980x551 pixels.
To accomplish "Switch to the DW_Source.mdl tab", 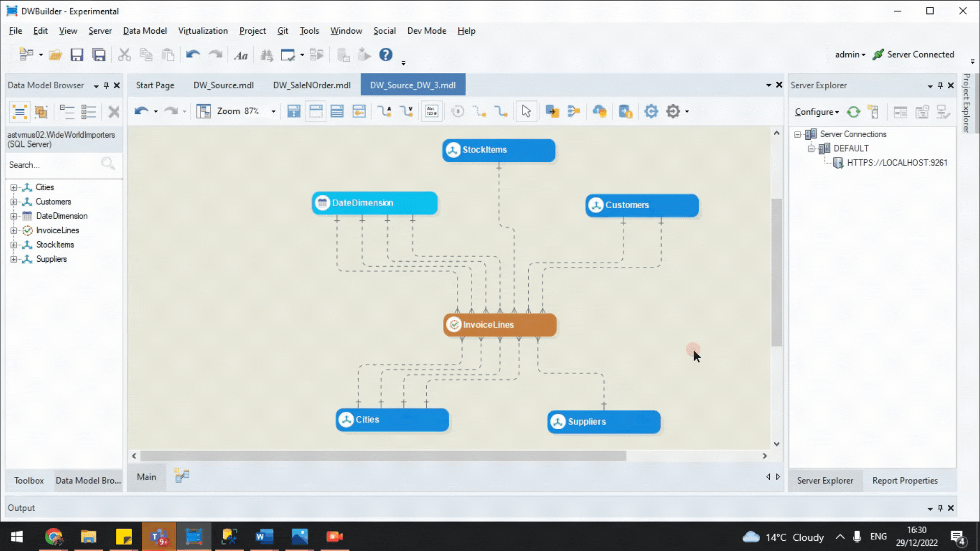I will coord(223,85).
